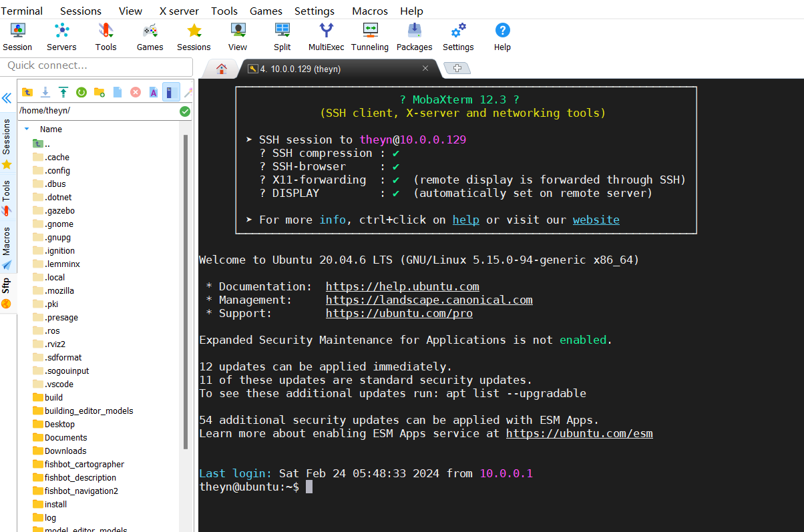This screenshot has height=532, width=804.
Task: Click the SFTP upload files icon
Action: click(x=63, y=92)
